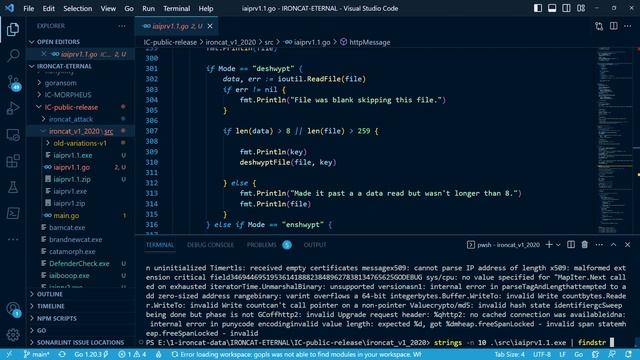Switch to the Output tab
Viewport: 640px width, 360px height.
[x=315, y=245]
